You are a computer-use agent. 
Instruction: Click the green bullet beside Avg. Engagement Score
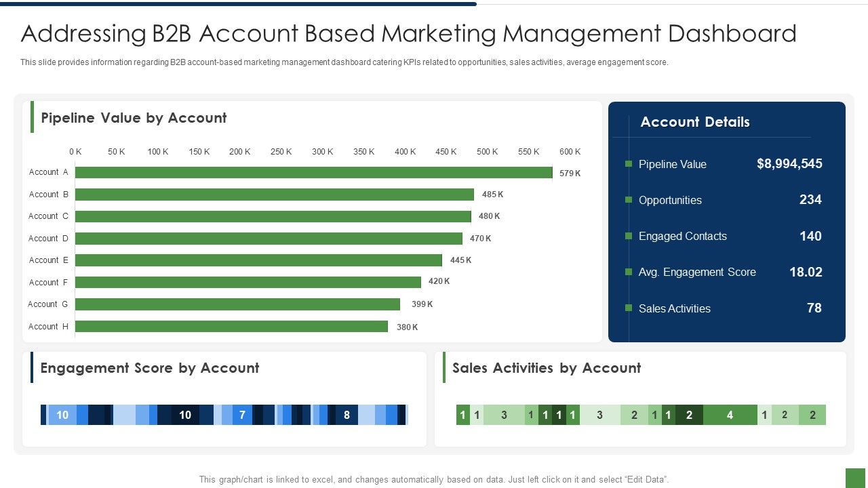point(629,272)
